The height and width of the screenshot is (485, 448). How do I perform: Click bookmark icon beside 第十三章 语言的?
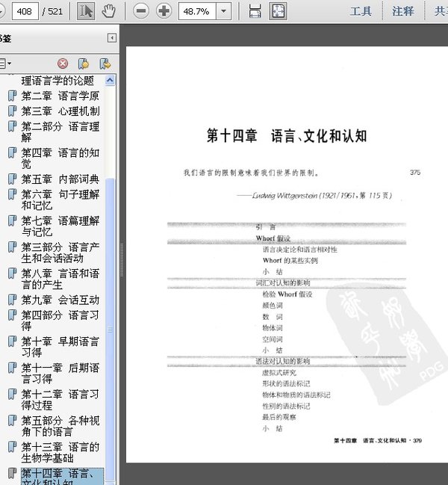(x=12, y=446)
